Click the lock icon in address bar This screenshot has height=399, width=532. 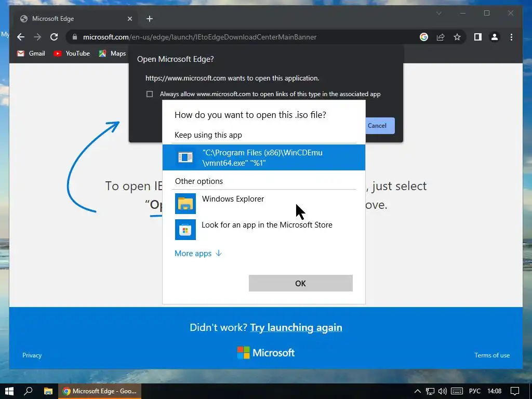75,37
